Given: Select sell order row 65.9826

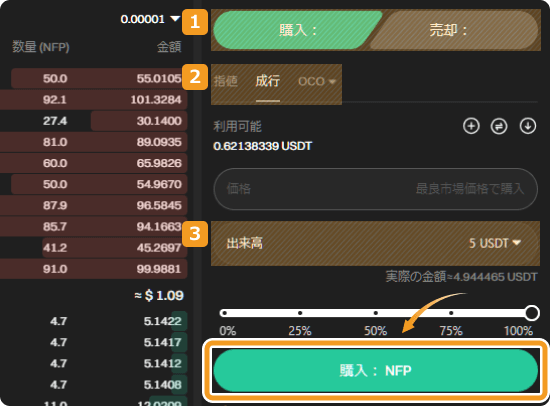Looking at the screenshot, I should coord(94,163).
